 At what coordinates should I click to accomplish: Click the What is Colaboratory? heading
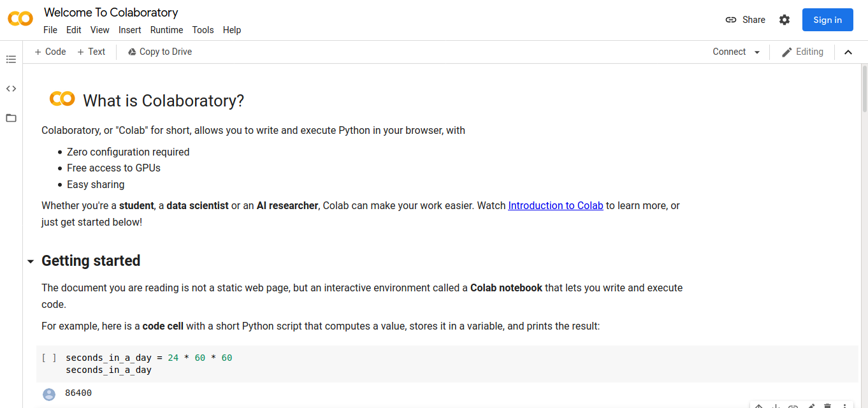[x=164, y=101]
